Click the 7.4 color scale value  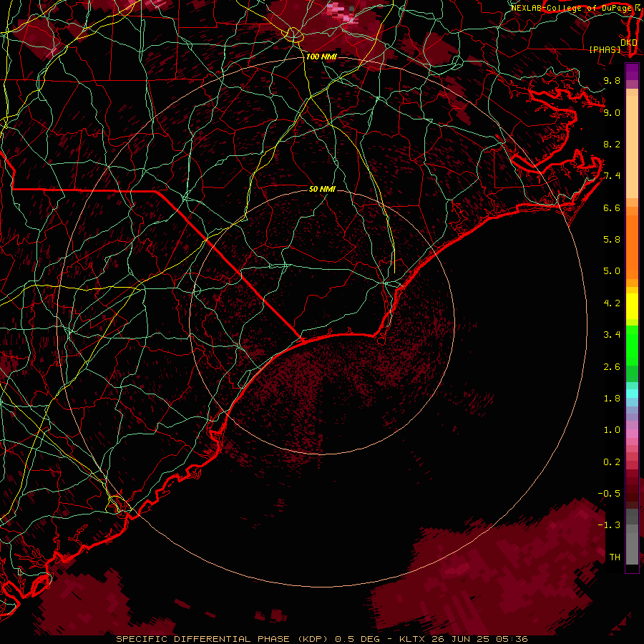[x=612, y=176]
